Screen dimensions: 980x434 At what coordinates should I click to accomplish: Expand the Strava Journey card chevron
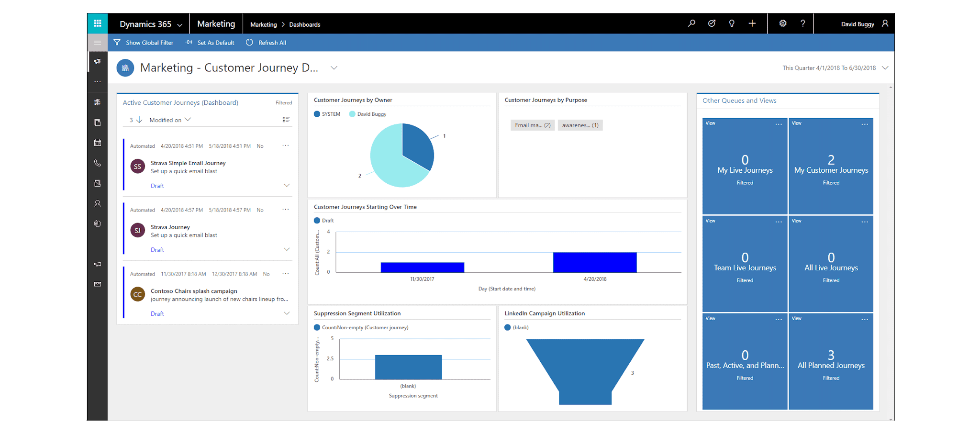(287, 249)
